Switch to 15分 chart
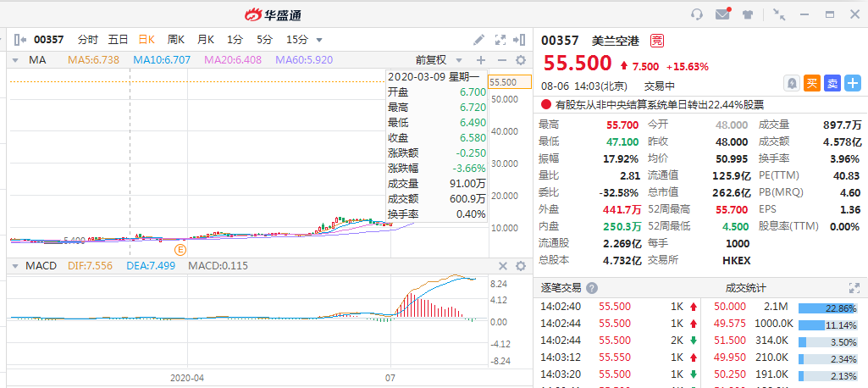The width and height of the screenshot is (868, 388). click(x=296, y=39)
